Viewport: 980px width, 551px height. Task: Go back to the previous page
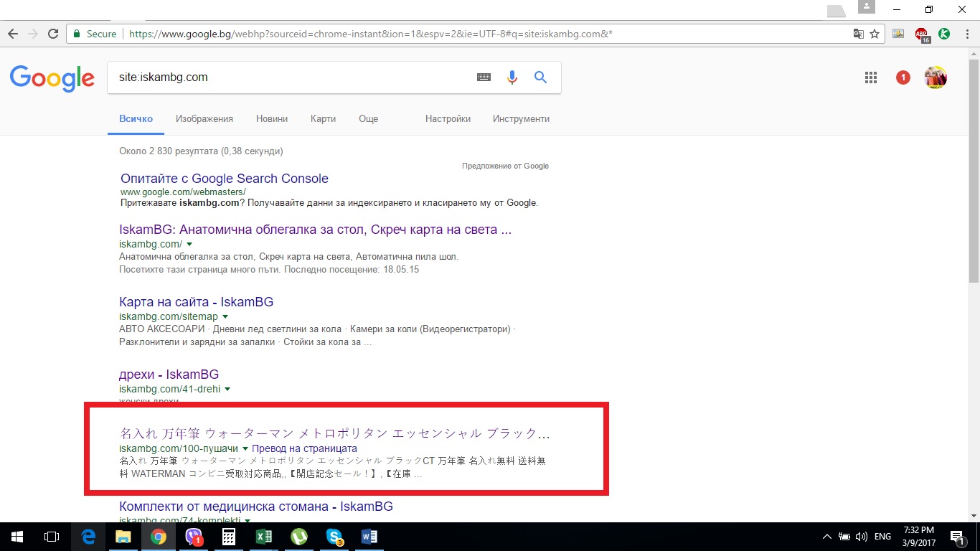(13, 34)
